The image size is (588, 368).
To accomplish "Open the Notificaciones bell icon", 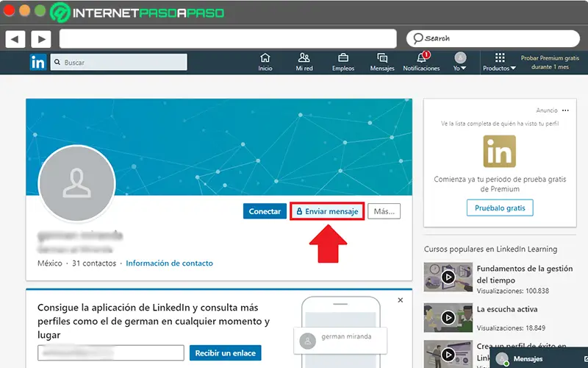I will click(x=421, y=62).
